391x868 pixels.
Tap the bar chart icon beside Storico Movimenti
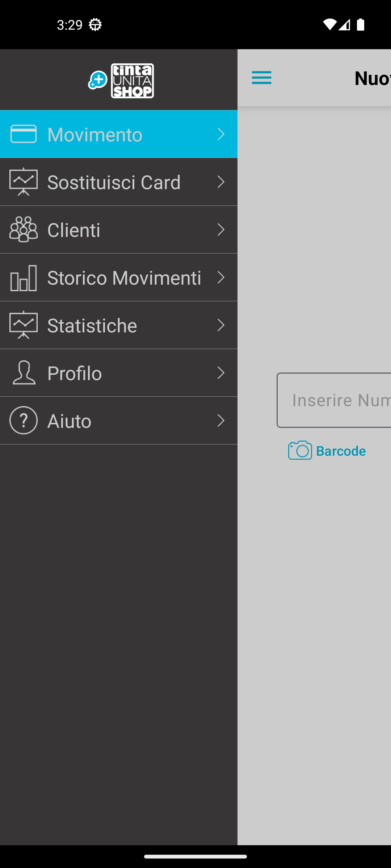pyautogui.click(x=24, y=278)
